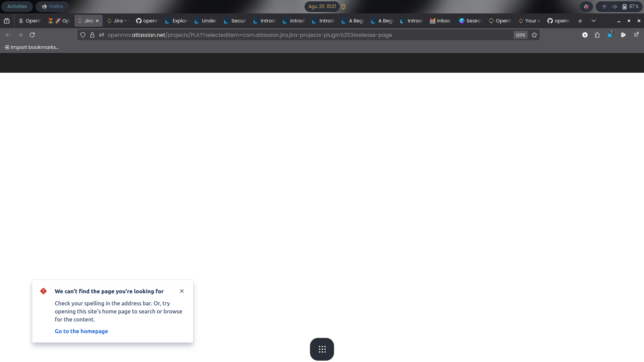Click Import bookmarks button
Image resolution: width=644 pixels, height=362 pixels.
click(x=32, y=47)
